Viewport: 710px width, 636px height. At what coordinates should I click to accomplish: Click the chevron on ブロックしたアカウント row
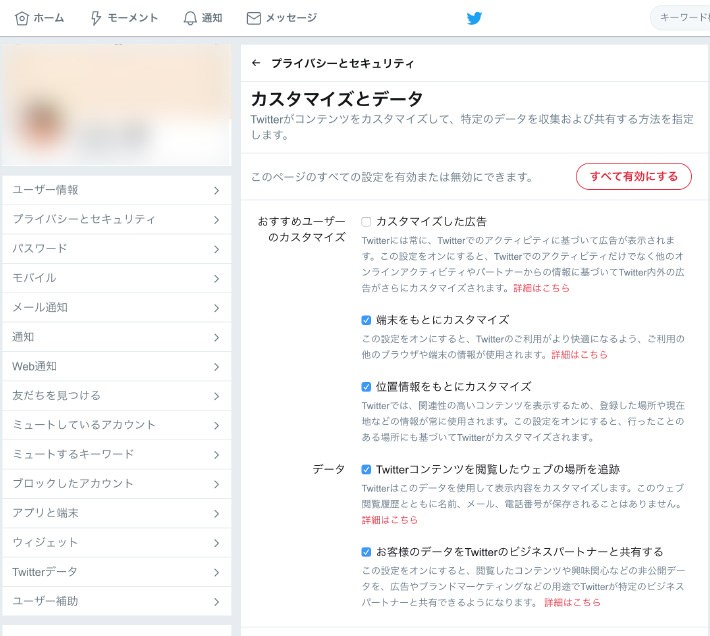pyautogui.click(x=216, y=484)
